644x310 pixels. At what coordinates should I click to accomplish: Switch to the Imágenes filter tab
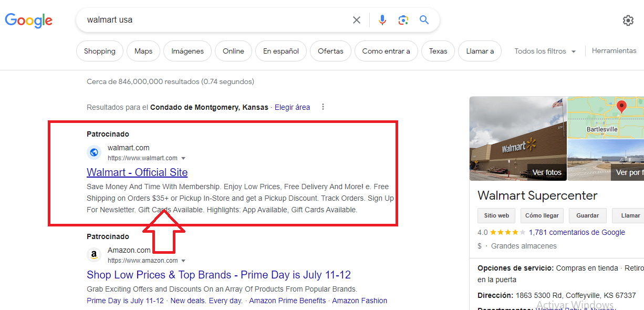coord(187,51)
